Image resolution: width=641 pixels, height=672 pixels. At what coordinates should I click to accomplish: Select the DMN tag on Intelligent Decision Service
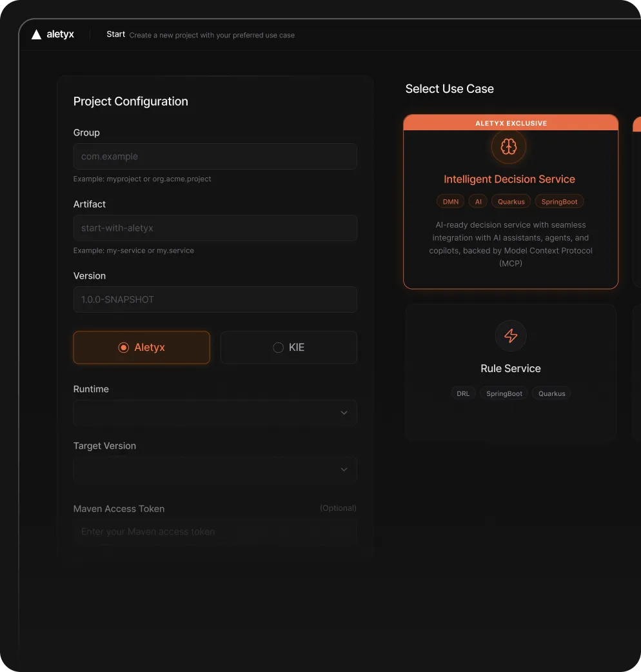[x=449, y=201]
